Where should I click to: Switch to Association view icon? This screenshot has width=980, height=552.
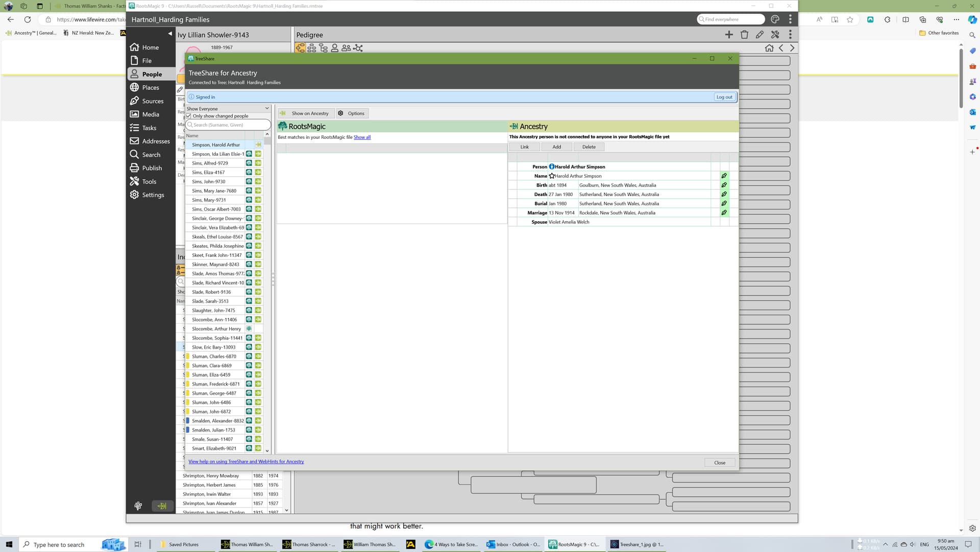(x=358, y=48)
